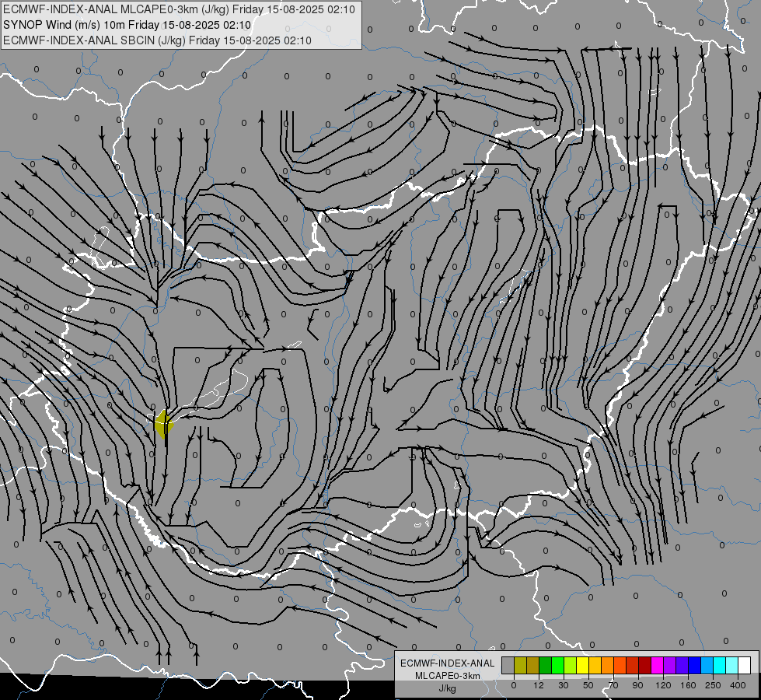Select the SYNOP Wind (m/s) 10m header line
The height and width of the screenshot is (700, 761).
coord(127,25)
